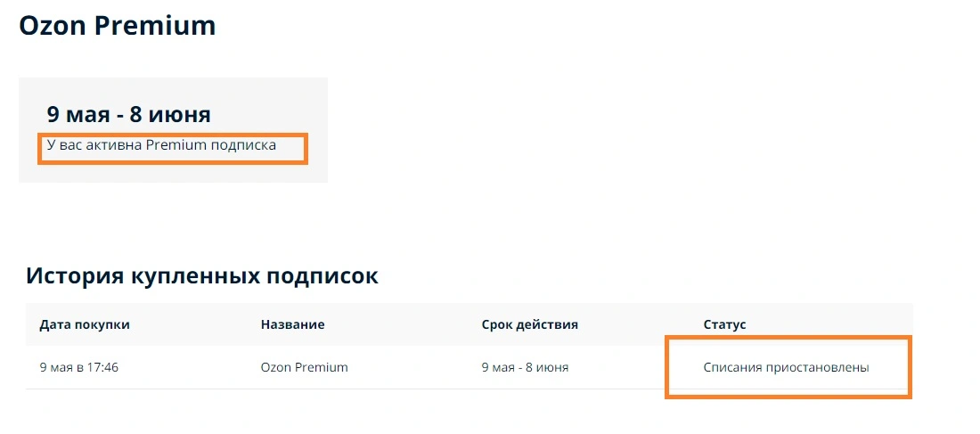Click the word Ozon in the page title
Viewport: 980px width, 434px height.
click(x=54, y=26)
